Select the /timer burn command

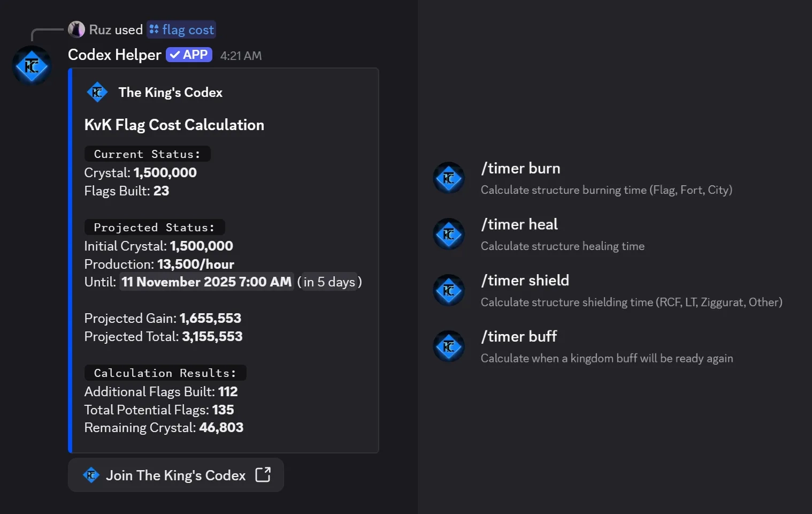520,168
